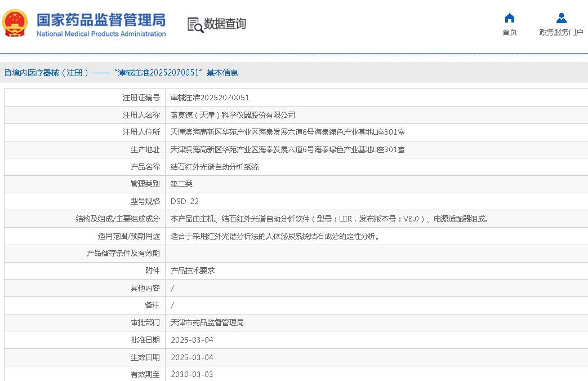The height and width of the screenshot is (381, 588).
Task: Click the 数据查询 heading text
Action: pos(225,24)
